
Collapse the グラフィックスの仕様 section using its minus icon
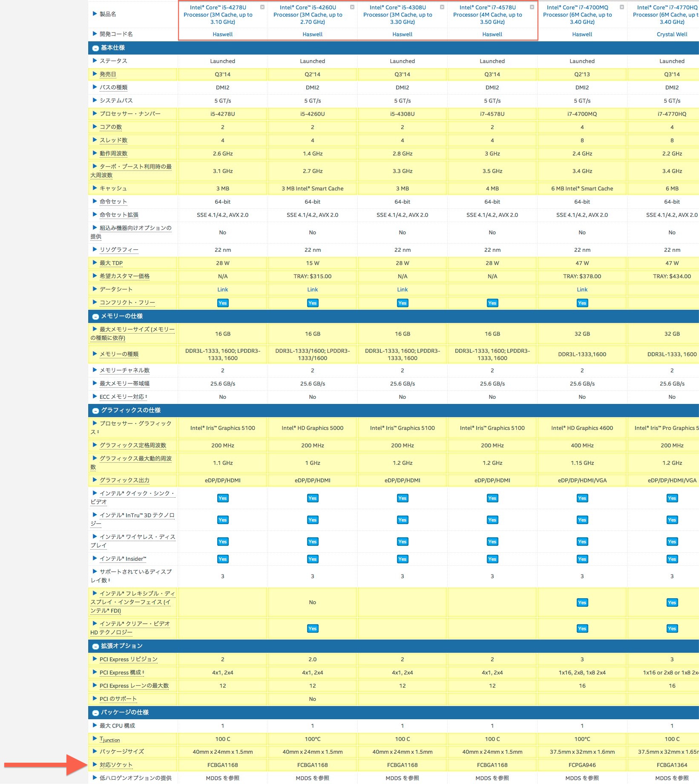click(95, 411)
